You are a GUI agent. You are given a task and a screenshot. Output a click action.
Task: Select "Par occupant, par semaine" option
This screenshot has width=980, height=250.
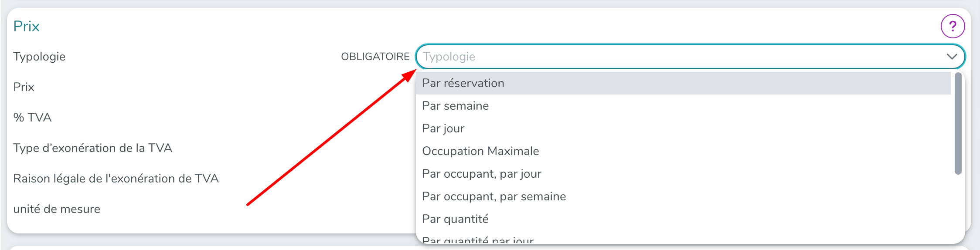(x=494, y=196)
